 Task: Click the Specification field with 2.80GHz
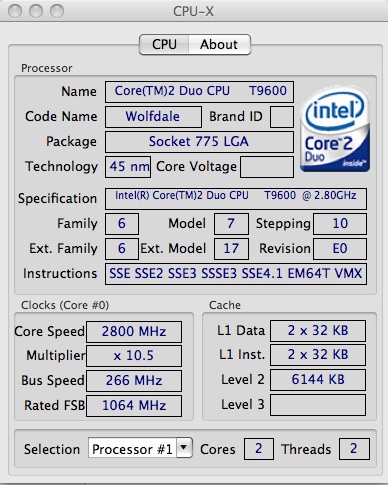236,199
